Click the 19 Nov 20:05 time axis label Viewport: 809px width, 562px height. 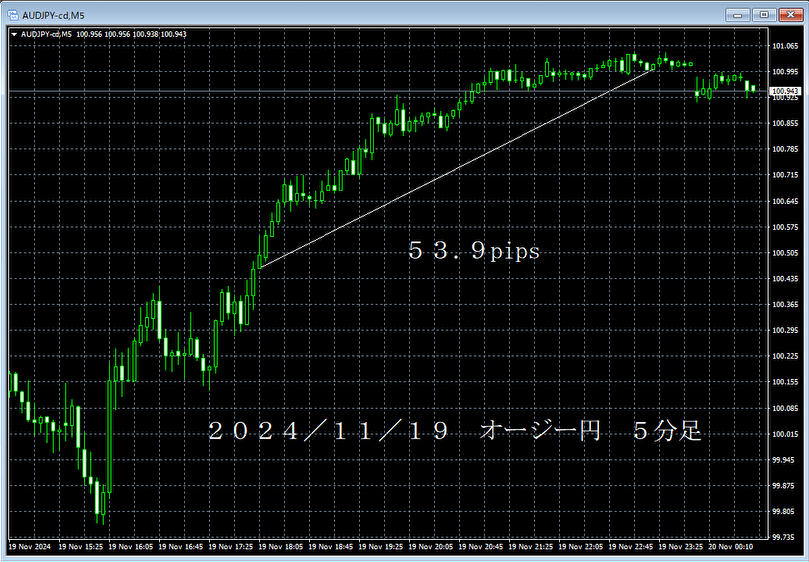pos(431,546)
